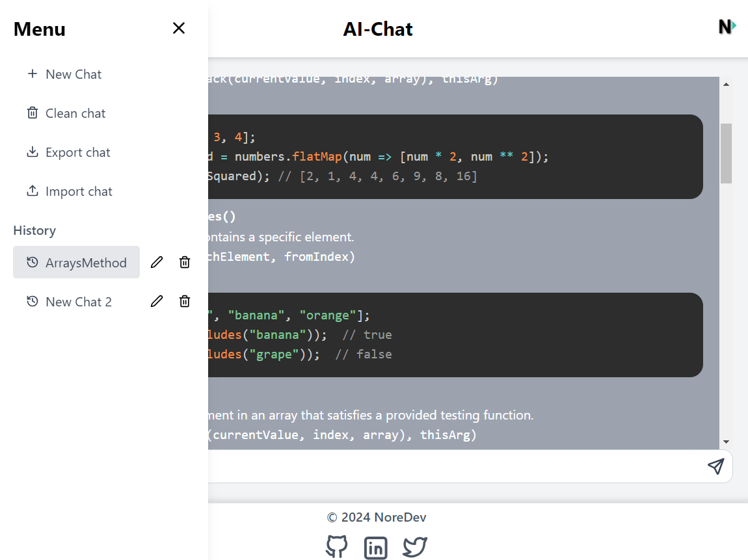The height and width of the screenshot is (560, 748).
Task: Open GitHub link in footer
Action: click(x=336, y=547)
